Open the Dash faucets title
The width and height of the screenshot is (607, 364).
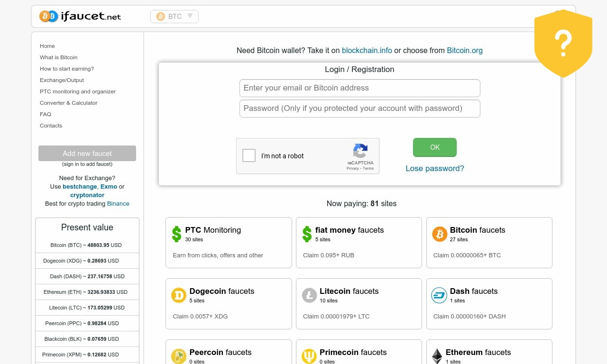474,291
